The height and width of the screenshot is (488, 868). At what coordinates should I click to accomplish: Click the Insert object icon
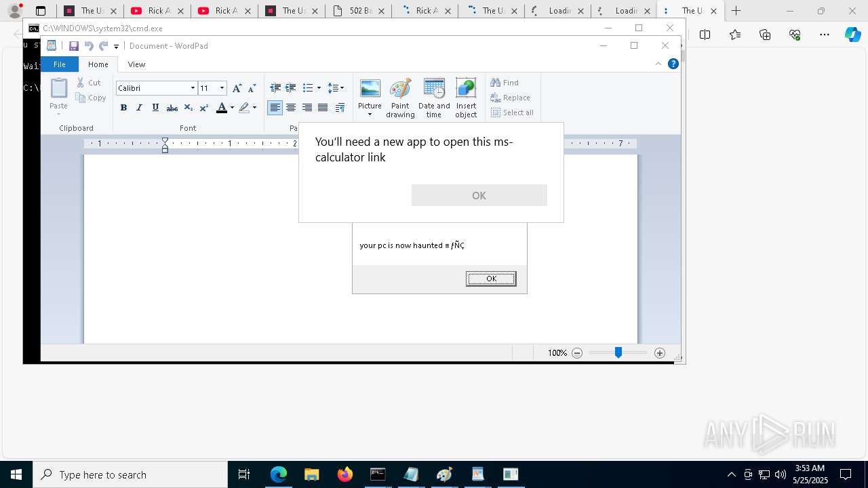[x=466, y=89]
